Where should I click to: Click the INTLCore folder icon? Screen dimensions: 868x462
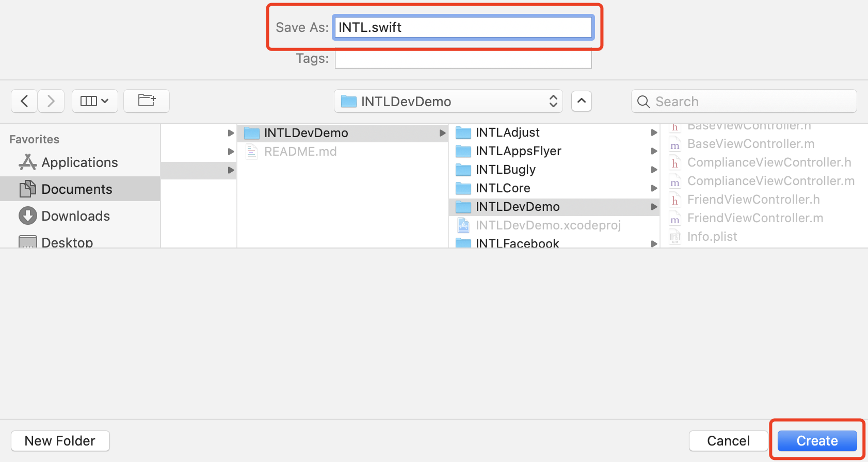[x=463, y=189]
